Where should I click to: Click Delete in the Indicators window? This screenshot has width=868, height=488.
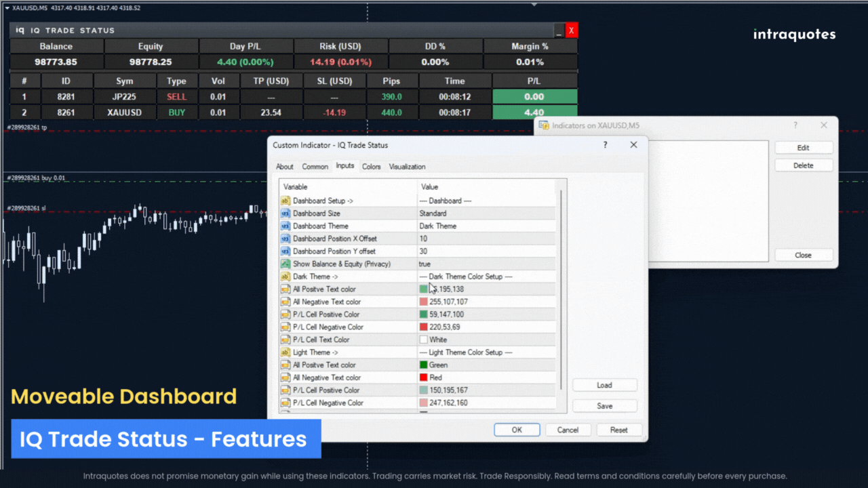pos(804,165)
